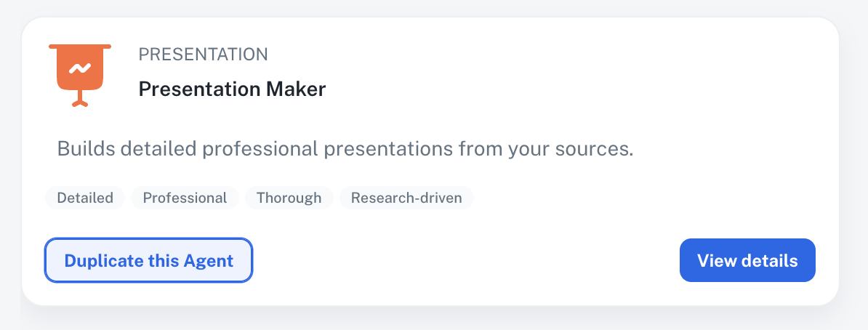Click the Research-driven tag chip
868x330 pixels.
(x=406, y=198)
